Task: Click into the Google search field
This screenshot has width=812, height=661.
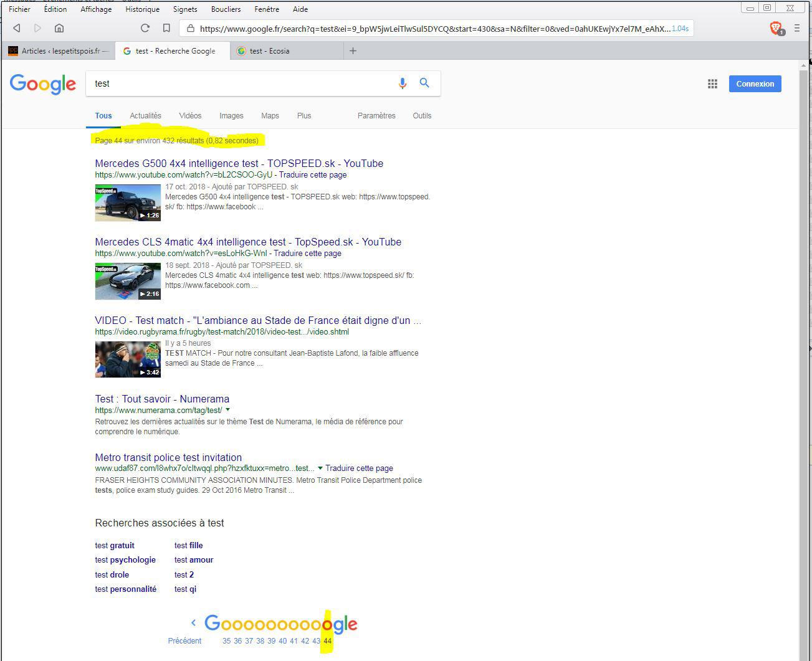Action: 240,83
